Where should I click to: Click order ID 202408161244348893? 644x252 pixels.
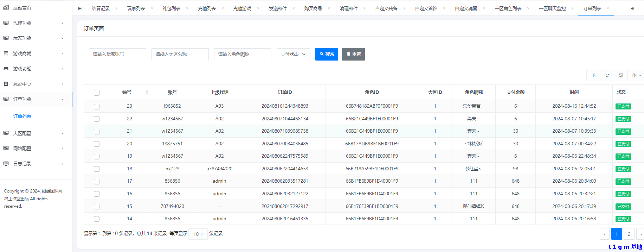click(x=285, y=106)
